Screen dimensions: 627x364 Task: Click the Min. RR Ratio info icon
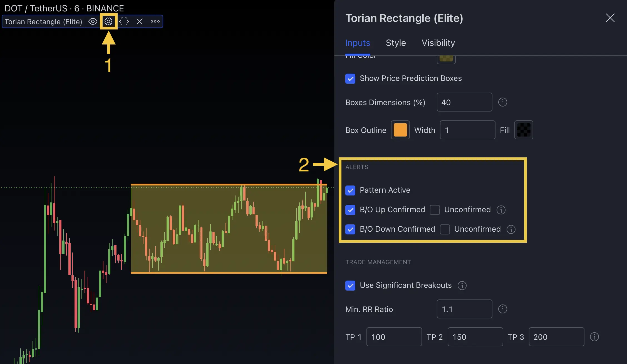503,309
